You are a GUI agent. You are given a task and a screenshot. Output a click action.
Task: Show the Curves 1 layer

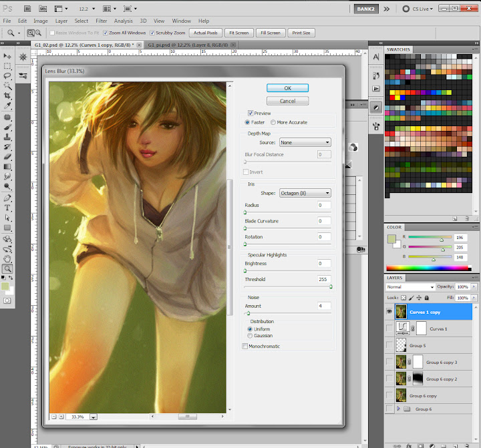(389, 328)
